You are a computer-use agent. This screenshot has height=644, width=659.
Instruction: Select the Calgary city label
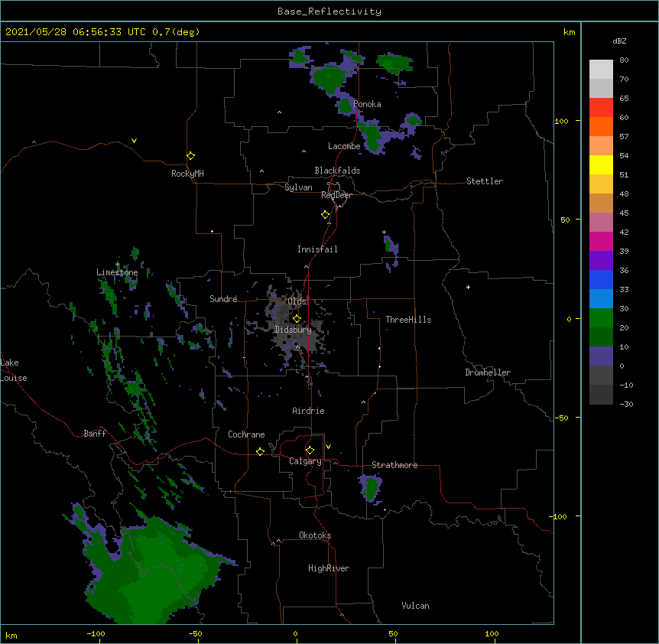click(x=306, y=461)
